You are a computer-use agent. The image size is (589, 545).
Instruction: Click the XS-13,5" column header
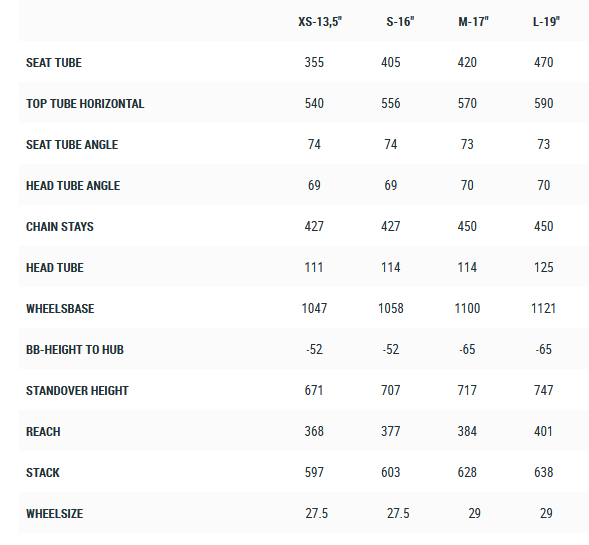(320, 21)
